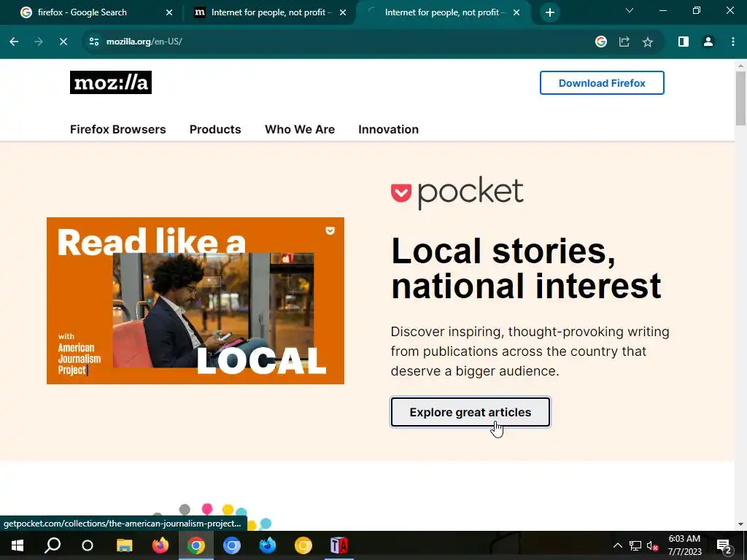This screenshot has height=560, width=747.
Task: Select the third tab still loading
Action: point(443,12)
